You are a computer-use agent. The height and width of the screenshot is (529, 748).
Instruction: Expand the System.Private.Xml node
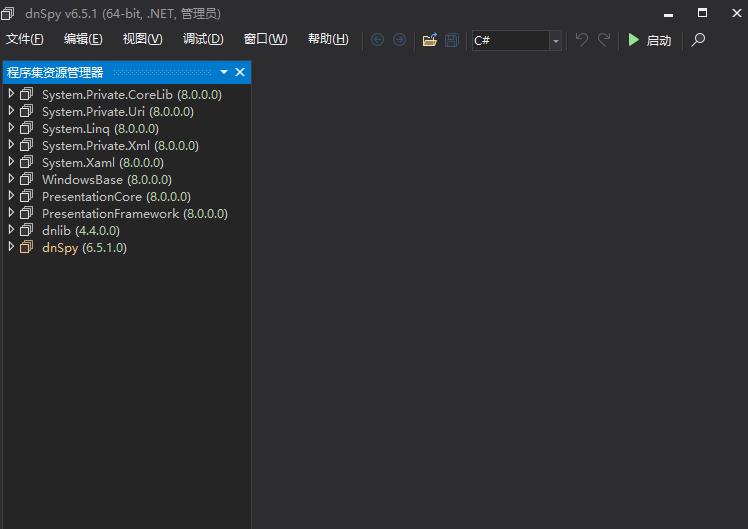(11, 145)
